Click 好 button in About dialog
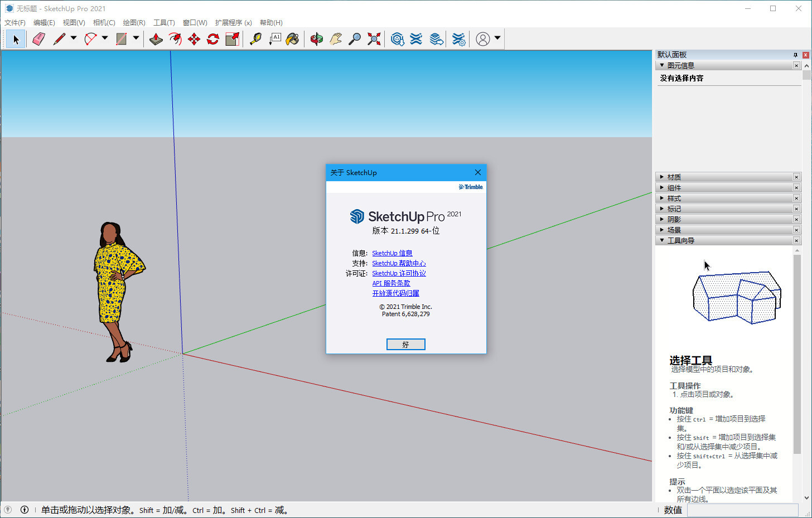This screenshot has width=812, height=518. (406, 345)
